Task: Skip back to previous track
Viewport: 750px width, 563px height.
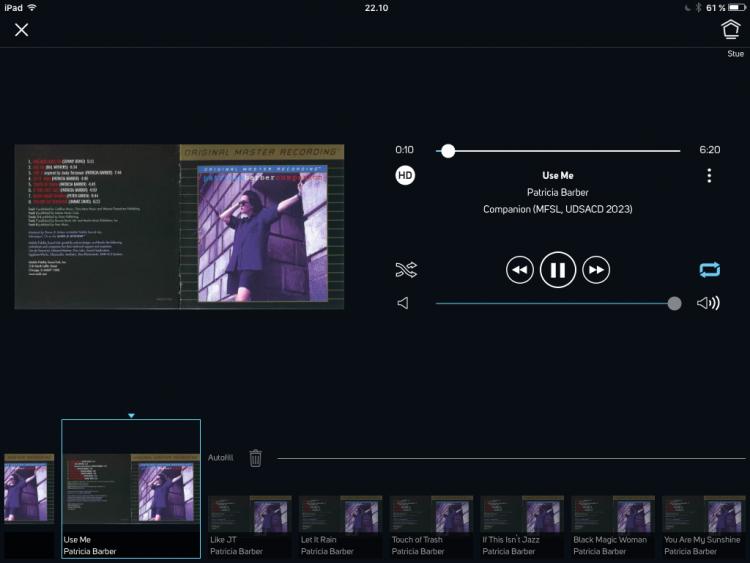Action: click(x=519, y=270)
